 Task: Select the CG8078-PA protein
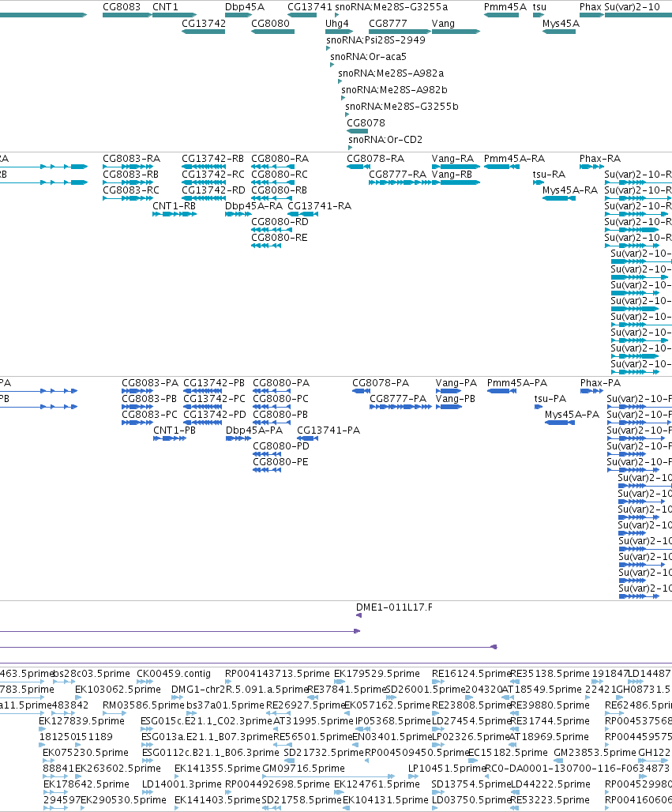(362, 391)
